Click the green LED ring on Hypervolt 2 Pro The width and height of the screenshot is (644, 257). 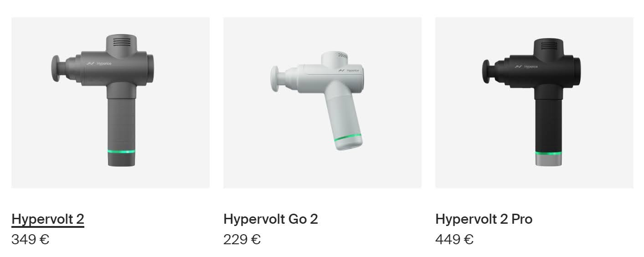point(548,153)
